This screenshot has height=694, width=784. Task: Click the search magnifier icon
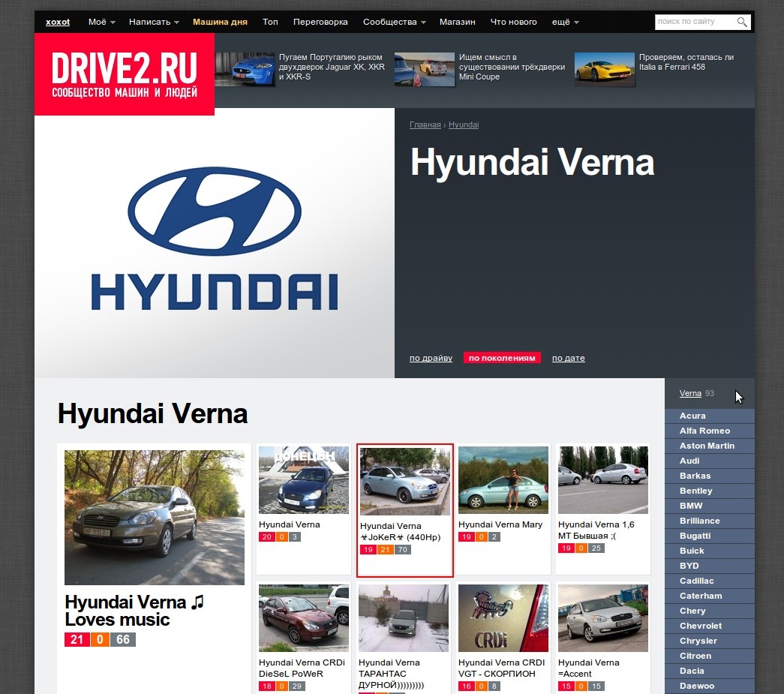pos(742,22)
